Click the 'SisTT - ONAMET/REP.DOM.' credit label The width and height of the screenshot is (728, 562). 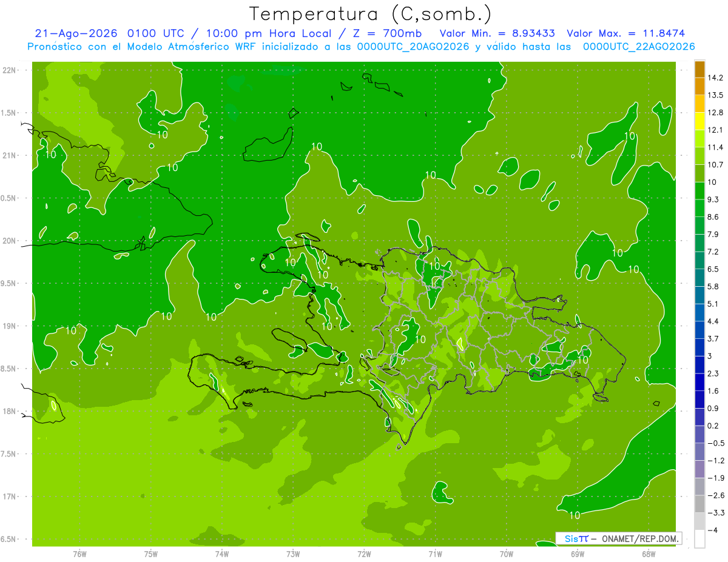pyautogui.click(x=619, y=538)
